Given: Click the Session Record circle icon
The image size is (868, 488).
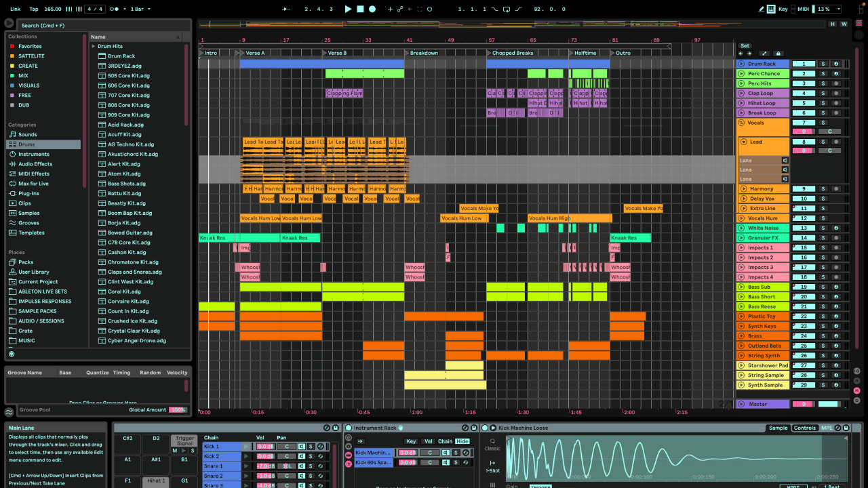Looking at the screenshot, I should [x=429, y=9].
